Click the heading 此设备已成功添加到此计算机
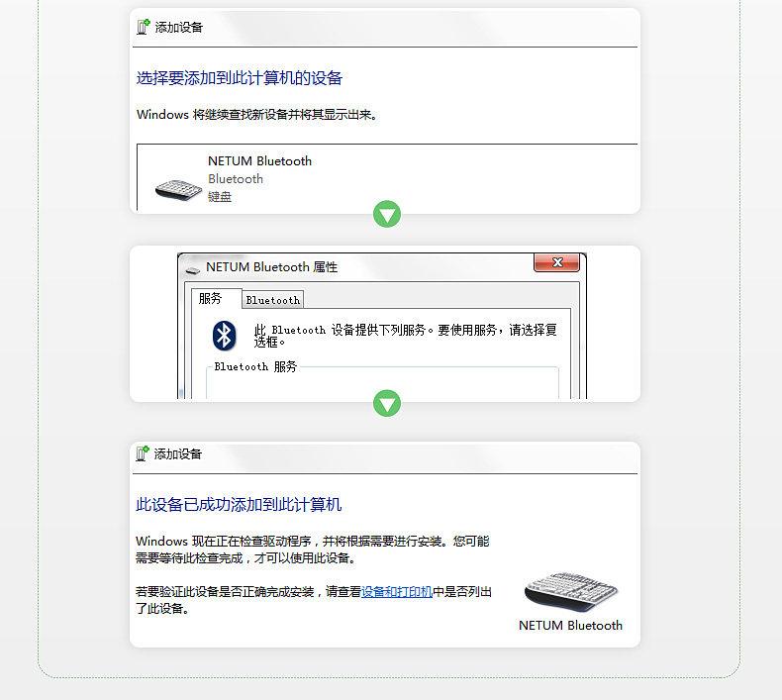 point(239,504)
